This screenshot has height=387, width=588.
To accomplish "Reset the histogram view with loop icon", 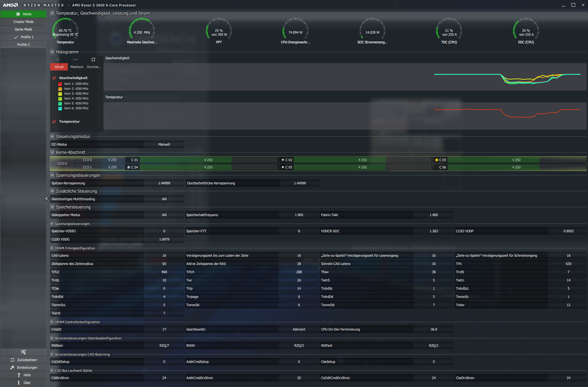I will coord(93,60).
